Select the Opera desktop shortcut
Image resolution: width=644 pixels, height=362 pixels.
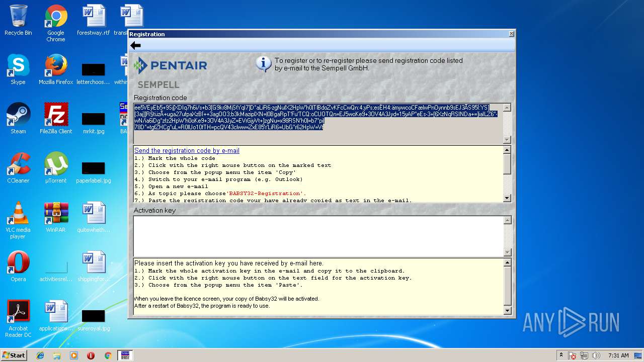pyautogui.click(x=18, y=266)
